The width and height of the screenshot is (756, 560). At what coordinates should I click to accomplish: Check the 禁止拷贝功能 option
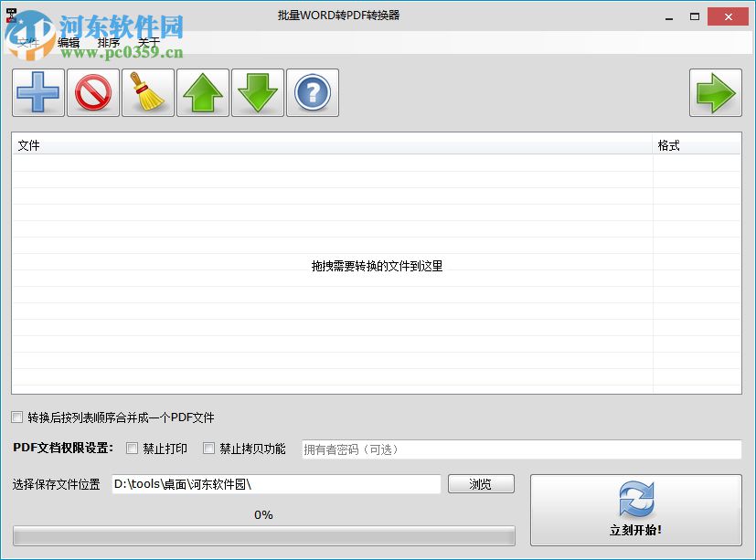tap(208, 449)
